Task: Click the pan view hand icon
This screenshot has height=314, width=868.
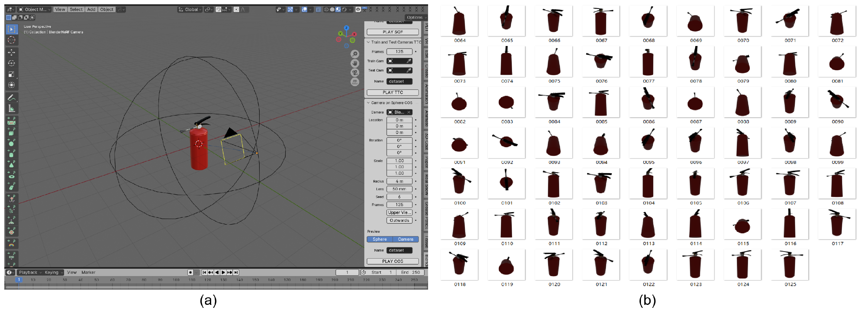Action: [354, 63]
